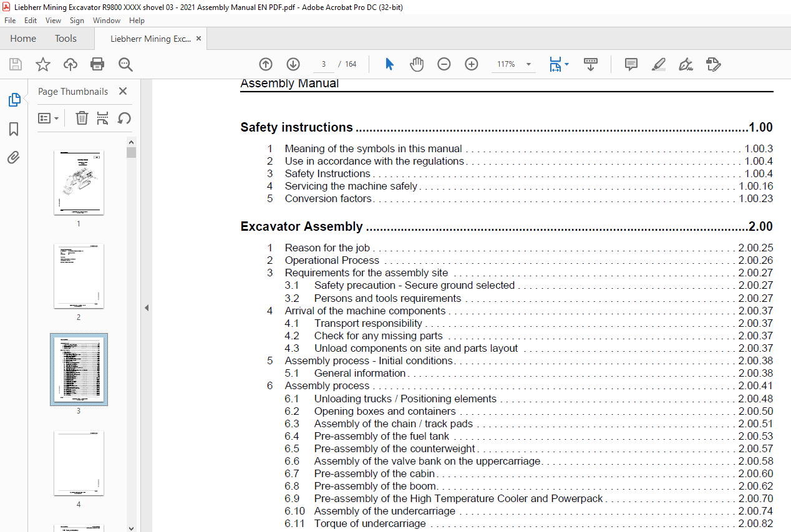
Task: Add file to starred bookmarks
Action: (43, 64)
